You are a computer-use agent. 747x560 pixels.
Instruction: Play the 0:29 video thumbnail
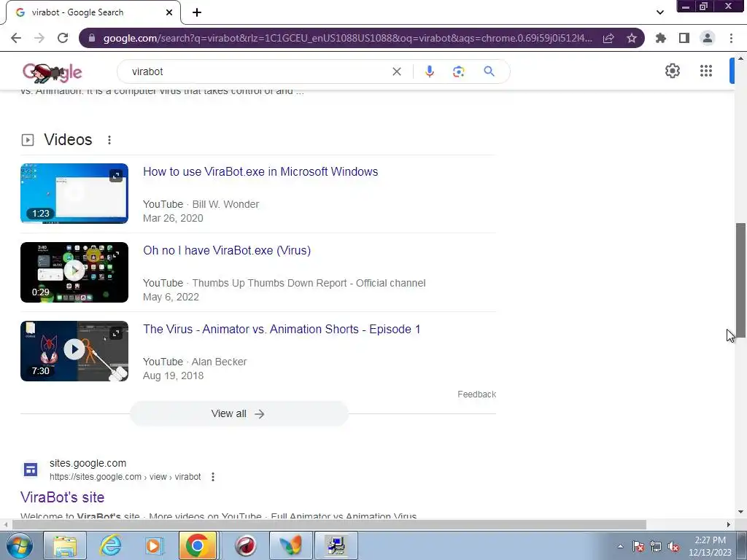pos(74,272)
